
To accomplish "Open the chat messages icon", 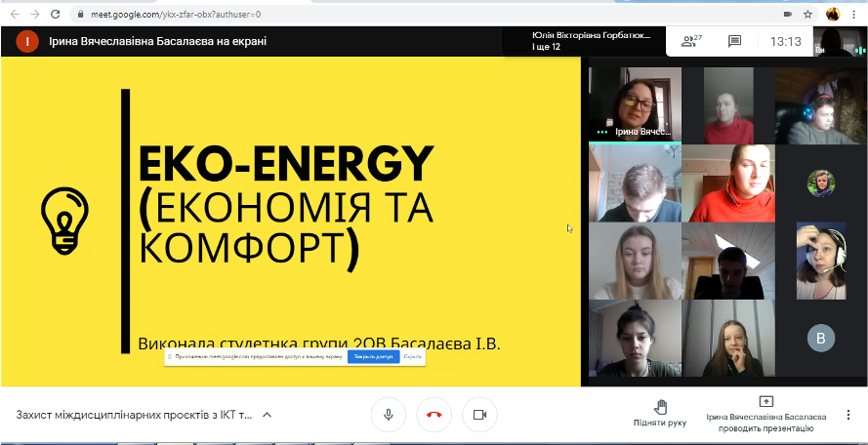I will [734, 41].
